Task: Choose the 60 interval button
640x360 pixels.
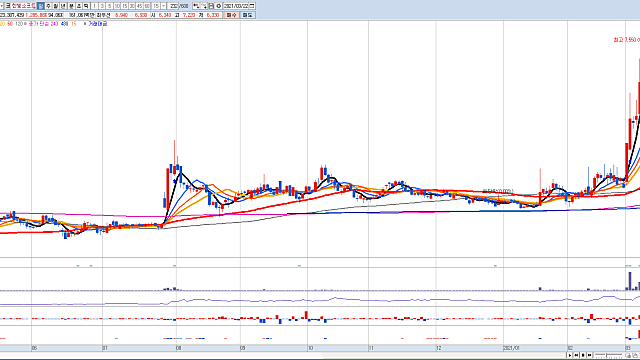Action: (x=147, y=6)
